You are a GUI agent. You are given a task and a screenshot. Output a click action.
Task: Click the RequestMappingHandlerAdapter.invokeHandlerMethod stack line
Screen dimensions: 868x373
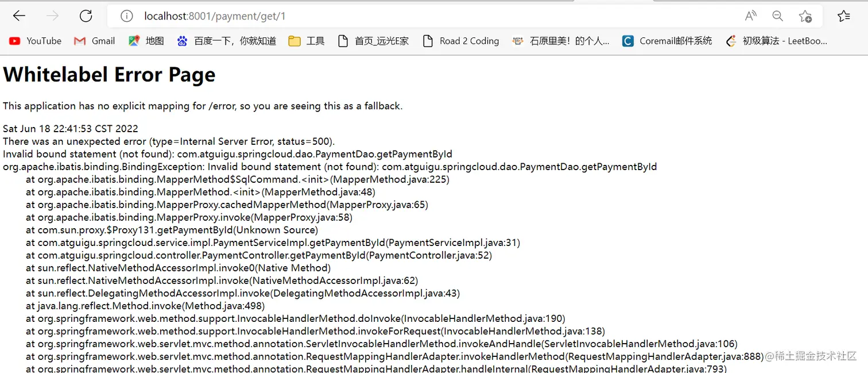point(395,356)
